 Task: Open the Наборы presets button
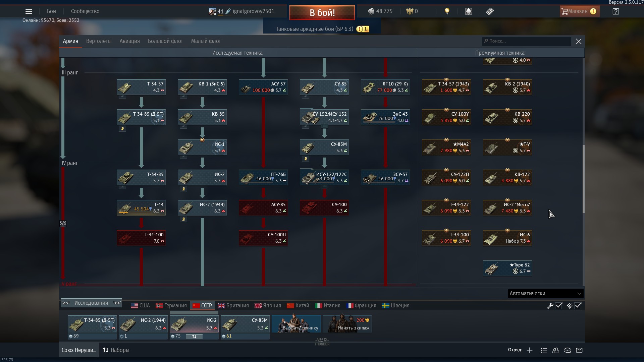pyautogui.click(x=116, y=350)
